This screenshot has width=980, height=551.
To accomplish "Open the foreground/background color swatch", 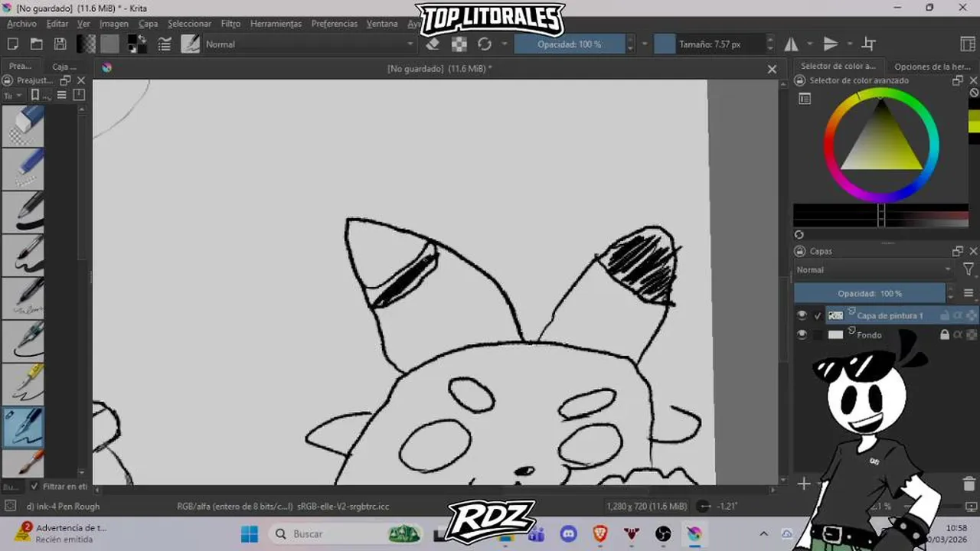I will click(x=137, y=44).
